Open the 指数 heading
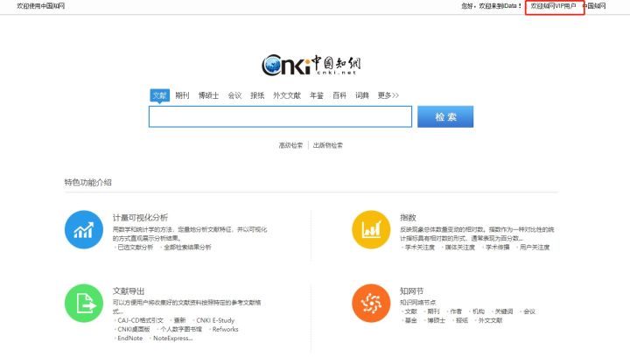Viewport: 630px width, 364px height. pyautogui.click(x=408, y=218)
